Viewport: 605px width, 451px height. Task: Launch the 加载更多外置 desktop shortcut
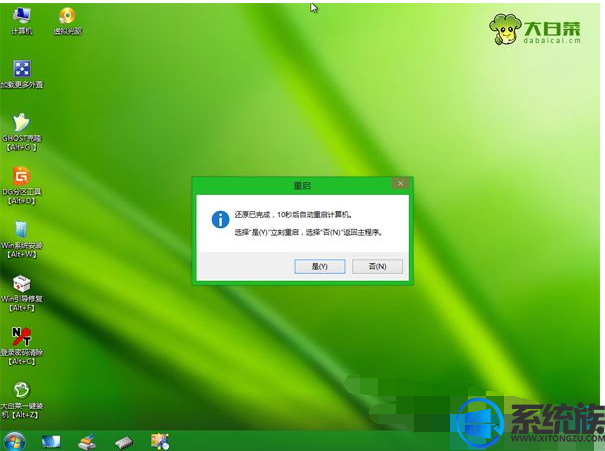click(x=22, y=74)
